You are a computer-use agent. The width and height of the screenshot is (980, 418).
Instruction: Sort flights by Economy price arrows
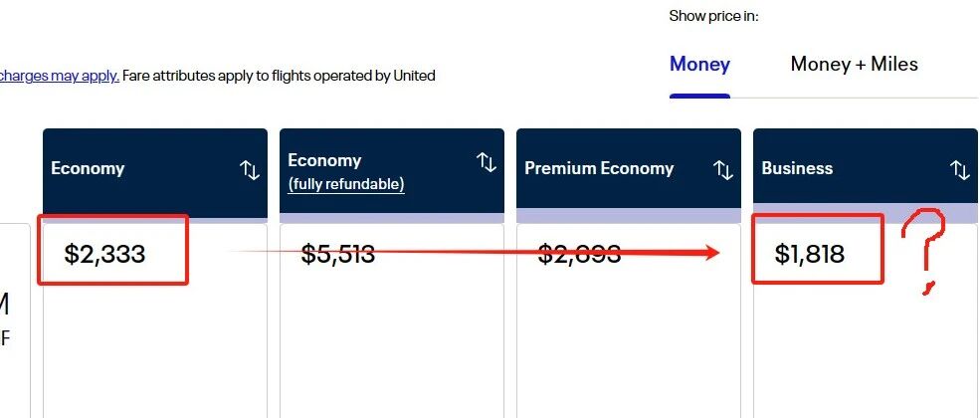(250, 169)
